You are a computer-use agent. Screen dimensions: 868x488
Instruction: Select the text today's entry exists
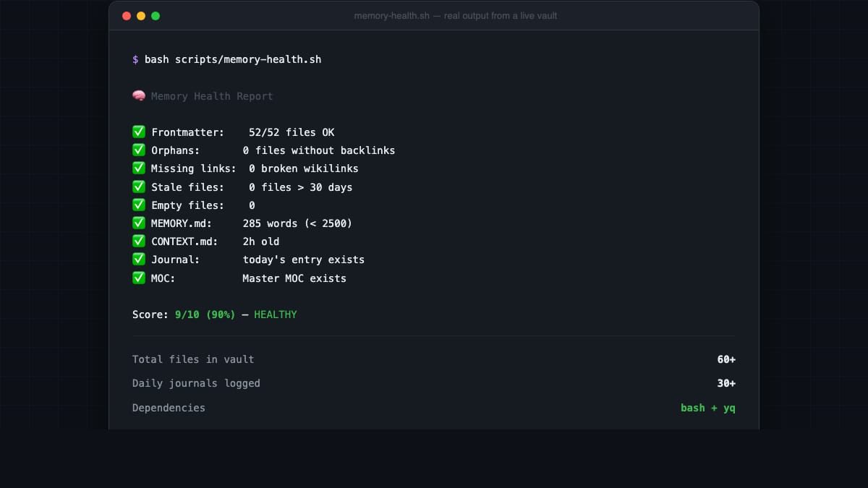pos(304,260)
